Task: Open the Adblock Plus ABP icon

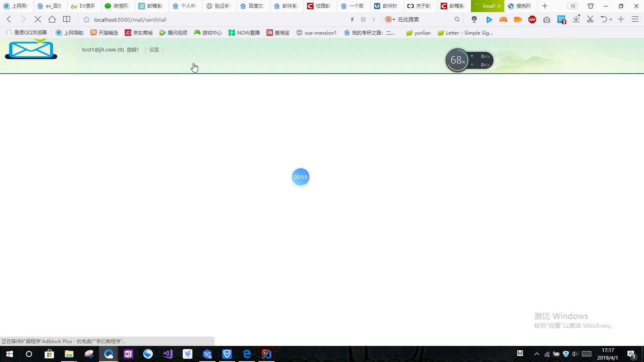Action: pos(532,19)
